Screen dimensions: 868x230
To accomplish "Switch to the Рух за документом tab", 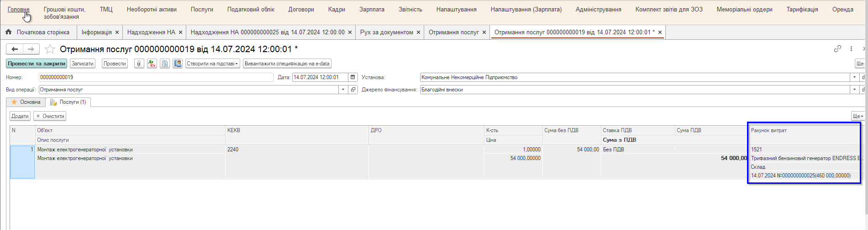I will pos(386,32).
